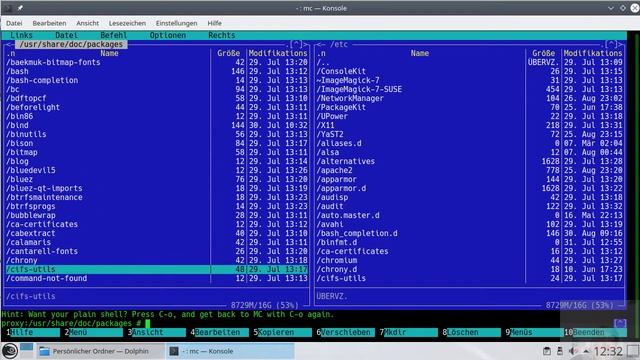
Task: Click the F1 Hilfe function key button
Action: coord(34,332)
